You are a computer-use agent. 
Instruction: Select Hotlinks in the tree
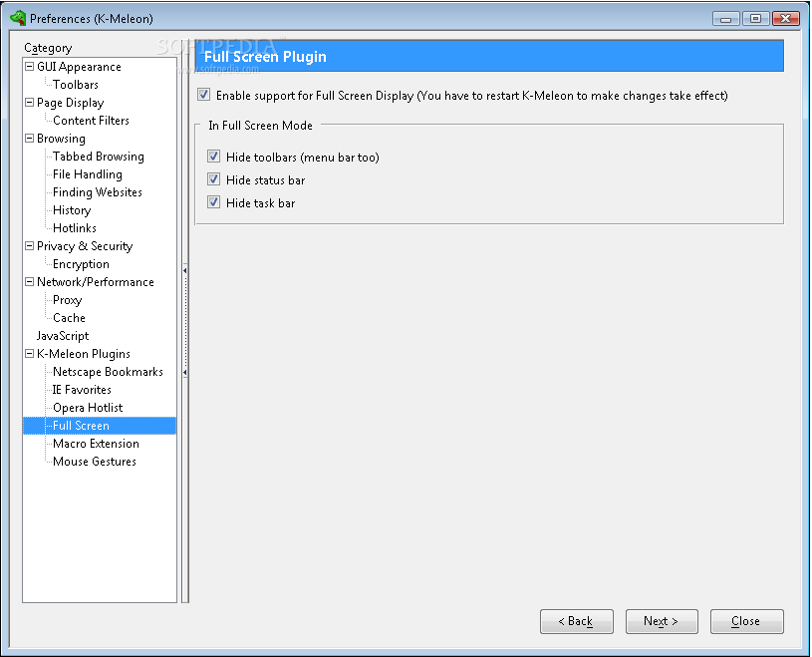click(75, 228)
